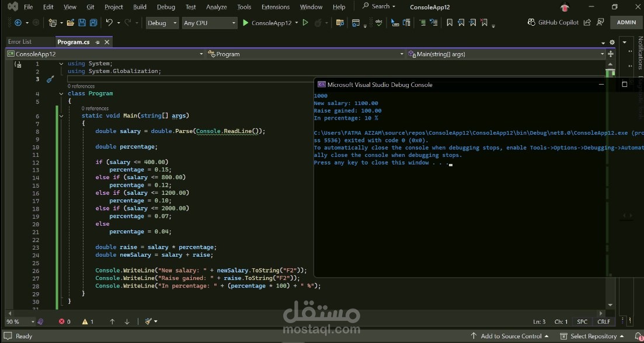
Task: Open the Edit menu
Action: click(x=48, y=7)
